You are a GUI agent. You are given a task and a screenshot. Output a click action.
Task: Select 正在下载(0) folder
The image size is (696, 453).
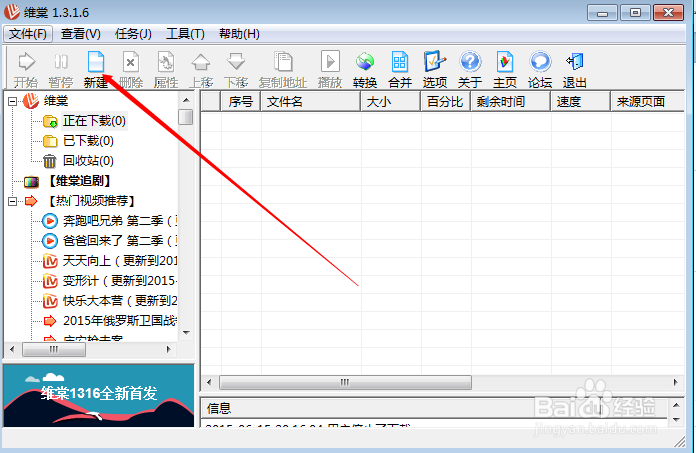tap(94, 121)
